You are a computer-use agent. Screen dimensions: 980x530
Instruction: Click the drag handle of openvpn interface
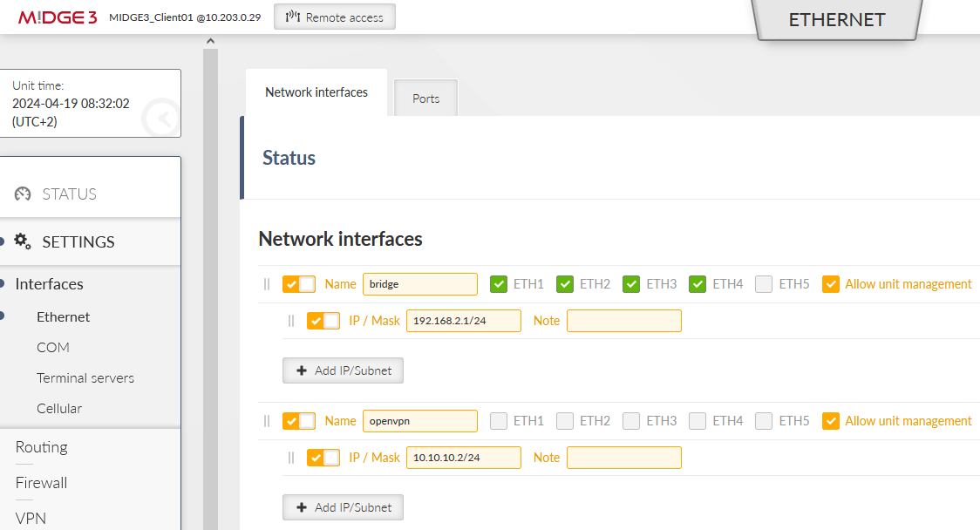point(267,421)
